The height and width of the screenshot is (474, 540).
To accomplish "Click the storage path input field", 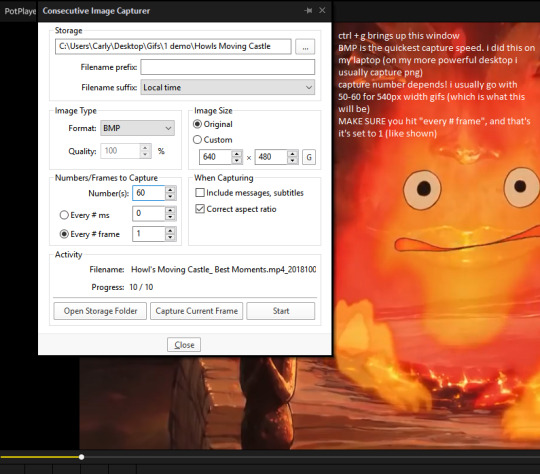I will pos(173,47).
